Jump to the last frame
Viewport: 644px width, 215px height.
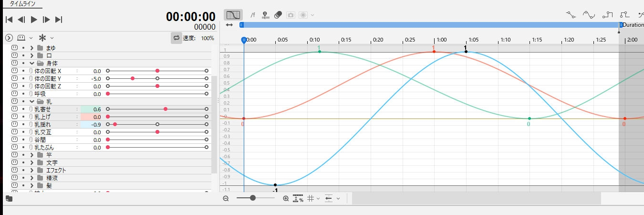coord(59,20)
